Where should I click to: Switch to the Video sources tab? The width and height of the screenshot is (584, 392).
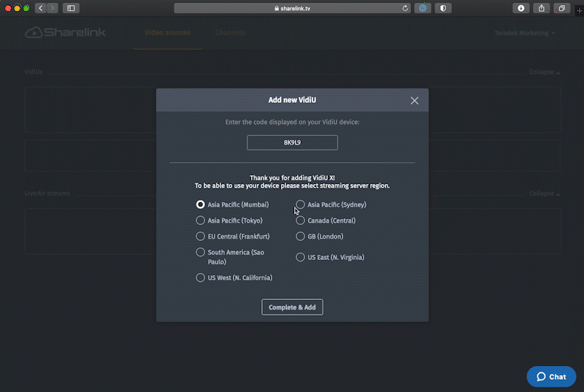167,33
